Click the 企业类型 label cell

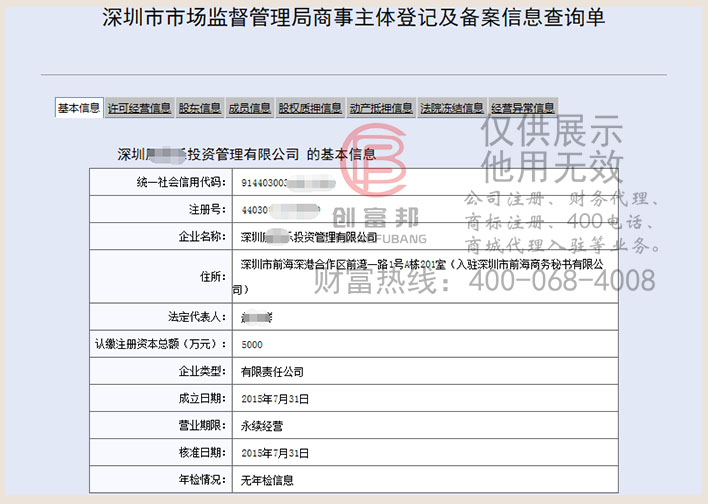pyautogui.click(x=161, y=371)
